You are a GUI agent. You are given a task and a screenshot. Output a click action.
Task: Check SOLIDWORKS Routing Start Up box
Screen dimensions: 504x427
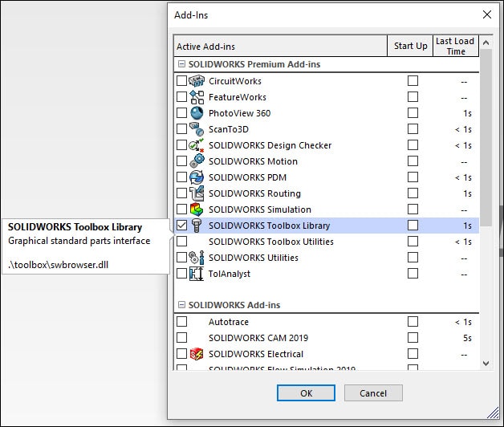click(x=413, y=193)
